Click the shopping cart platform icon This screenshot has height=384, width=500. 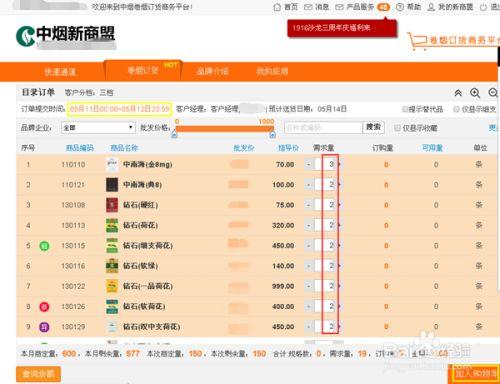tap(417, 41)
